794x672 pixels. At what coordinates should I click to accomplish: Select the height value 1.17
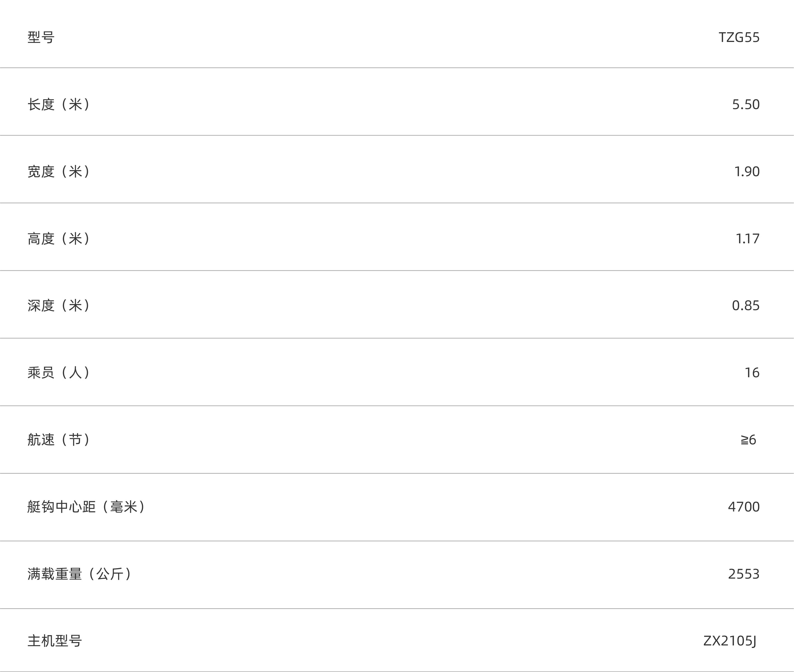pyautogui.click(x=747, y=239)
